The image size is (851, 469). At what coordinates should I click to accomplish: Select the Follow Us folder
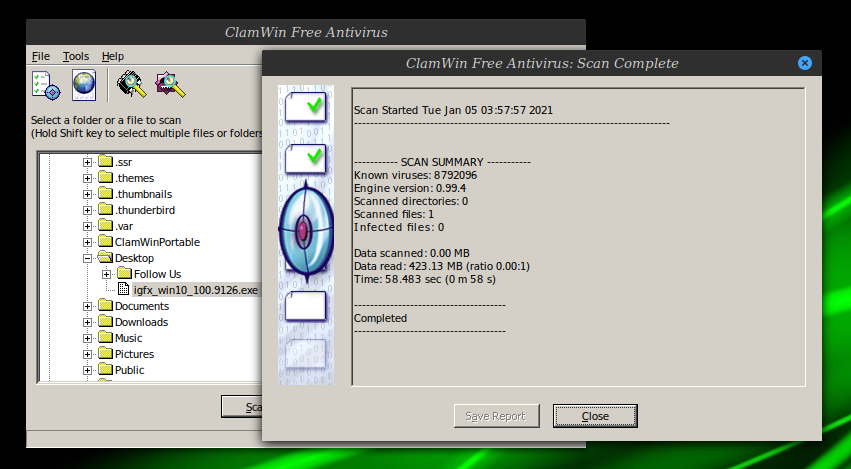point(157,274)
